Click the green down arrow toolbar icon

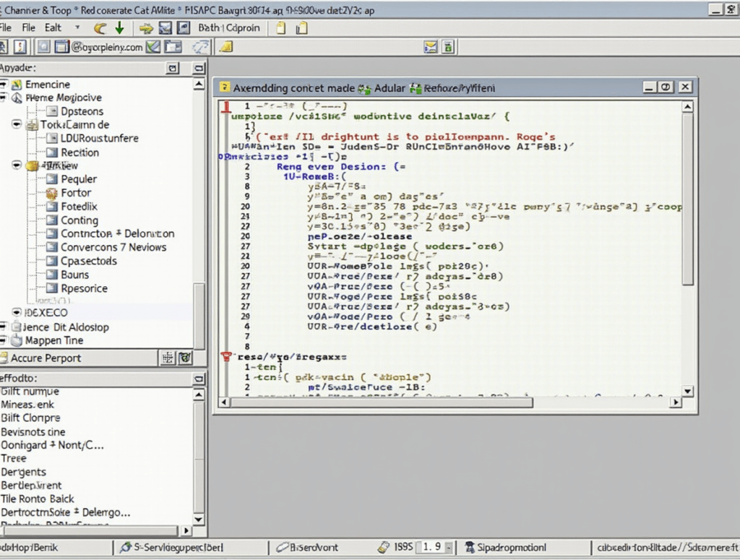pyautogui.click(x=119, y=28)
